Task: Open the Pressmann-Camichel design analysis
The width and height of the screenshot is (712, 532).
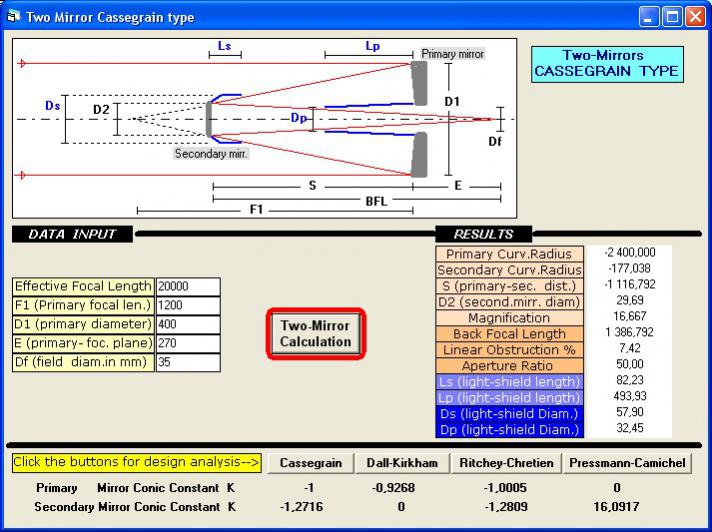Action: [628, 463]
